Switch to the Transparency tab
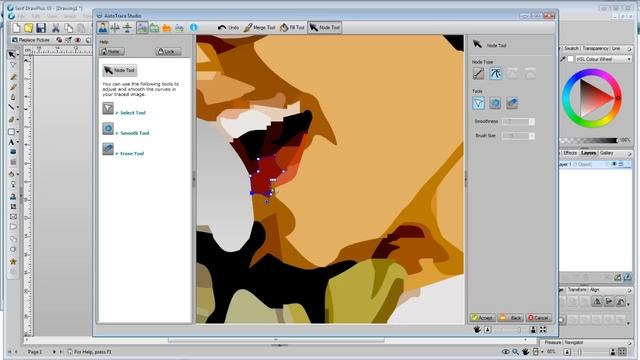 (595, 48)
